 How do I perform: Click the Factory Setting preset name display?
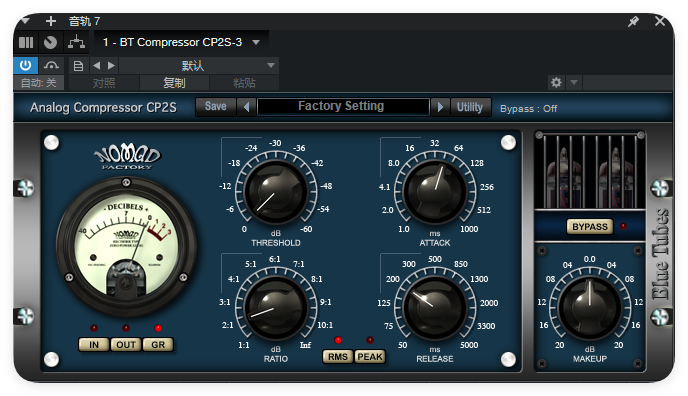click(x=343, y=107)
